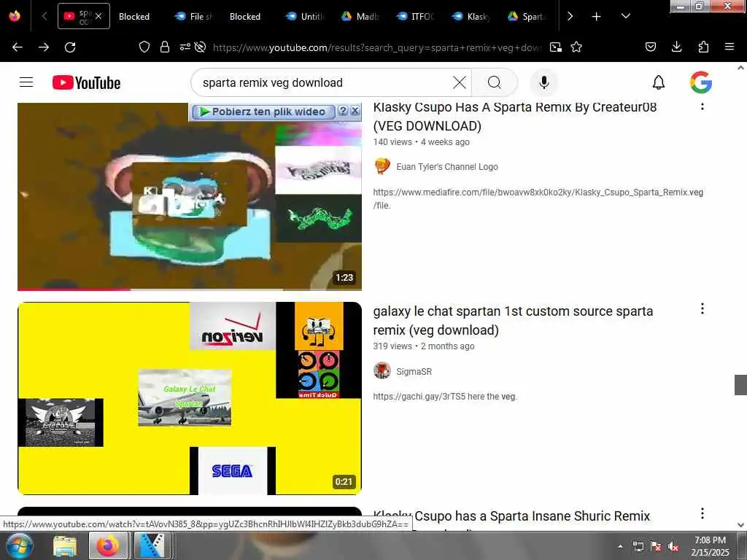Open a new tab with plus button
This screenshot has width=747, height=560.
[x=596, y=17]
